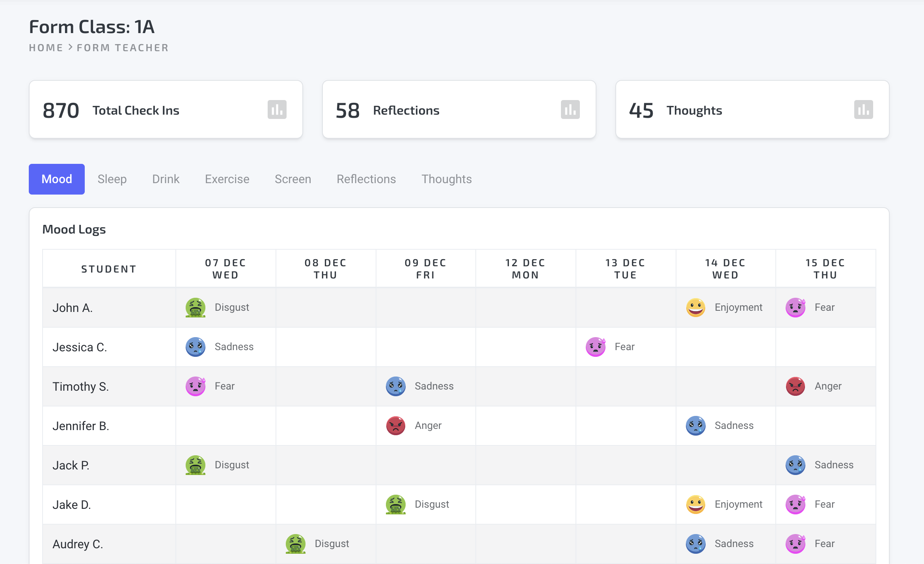The image size is (924, 564).
Task: Click Jake D.'s Disgust emoji on 09 Dec
Action: [396, 505]
